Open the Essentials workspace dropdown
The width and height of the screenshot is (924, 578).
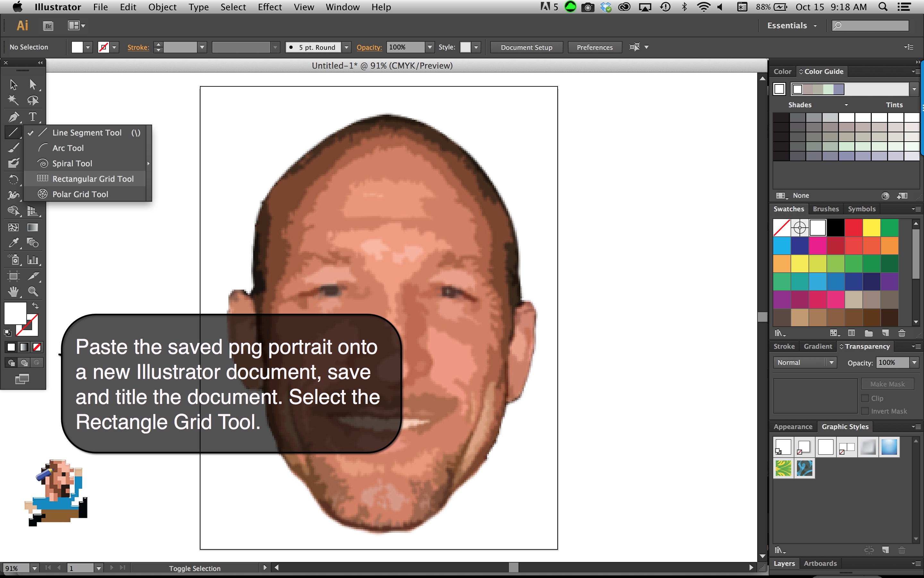[x=792, y=26]
